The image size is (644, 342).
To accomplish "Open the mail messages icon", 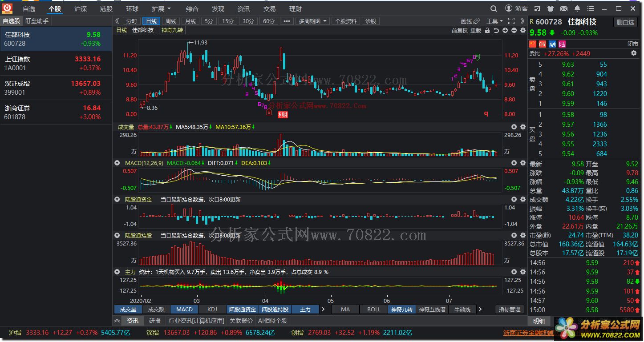I will [564, 8].
